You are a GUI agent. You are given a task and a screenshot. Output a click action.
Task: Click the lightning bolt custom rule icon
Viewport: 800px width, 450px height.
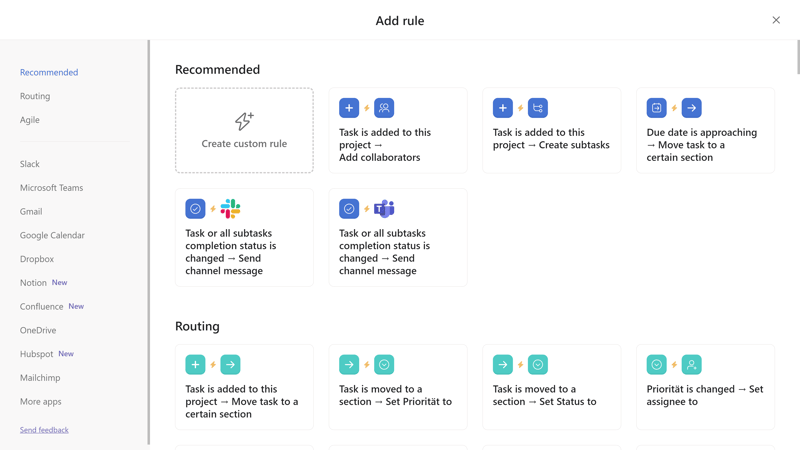244,121
